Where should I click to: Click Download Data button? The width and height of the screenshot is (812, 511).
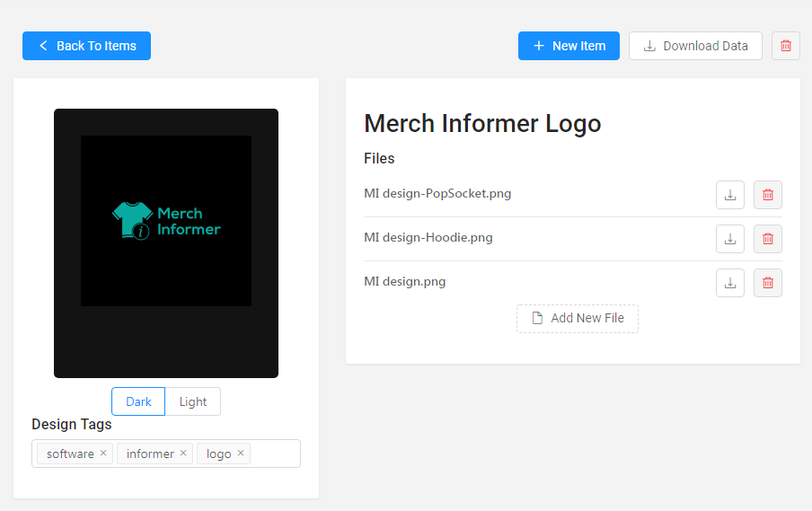(x=695, y=46)
